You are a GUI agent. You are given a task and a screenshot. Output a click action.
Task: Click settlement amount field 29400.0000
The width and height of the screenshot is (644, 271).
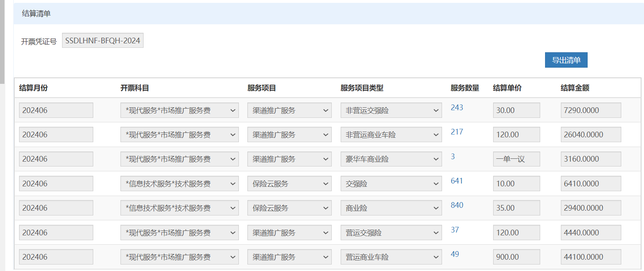pyautogui.click(x=591, y=208)
